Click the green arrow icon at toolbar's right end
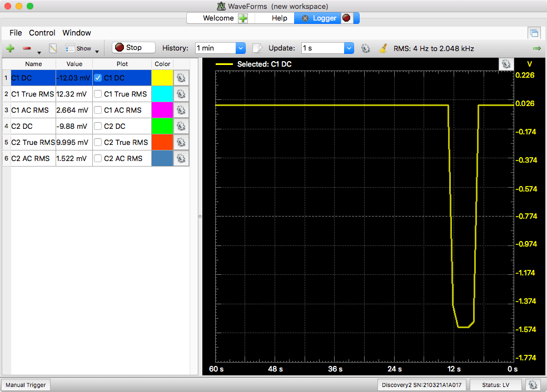This screenshot has width=547, height=392. click(x=537, y=48)
